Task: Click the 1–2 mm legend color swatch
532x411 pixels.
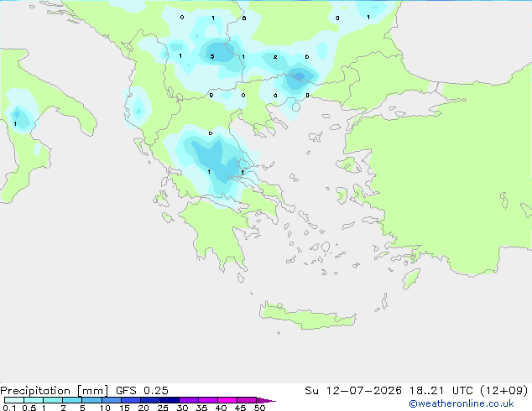Action: pos(53,400)
